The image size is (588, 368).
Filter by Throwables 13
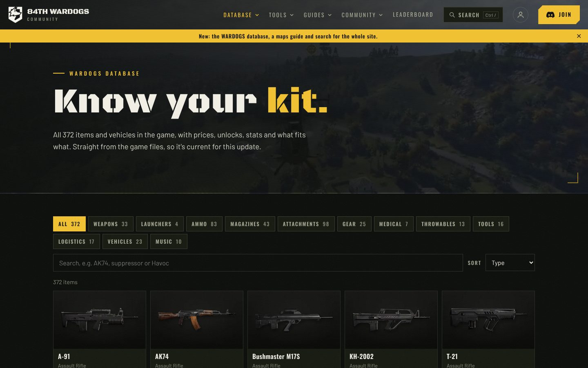click(443, 224)
